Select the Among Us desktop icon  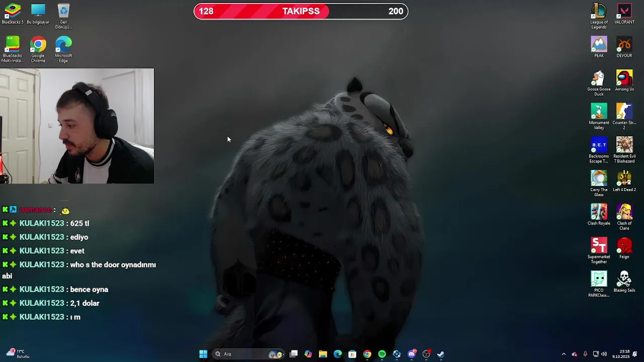tap(624, 81)
